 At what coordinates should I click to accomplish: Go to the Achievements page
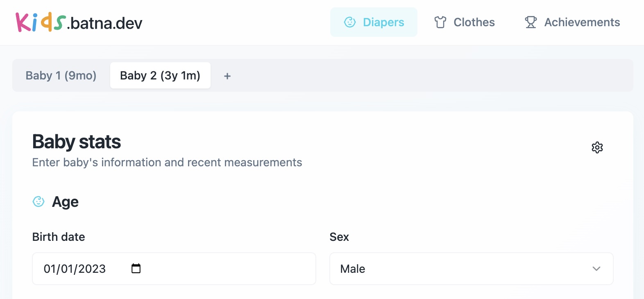572,22
